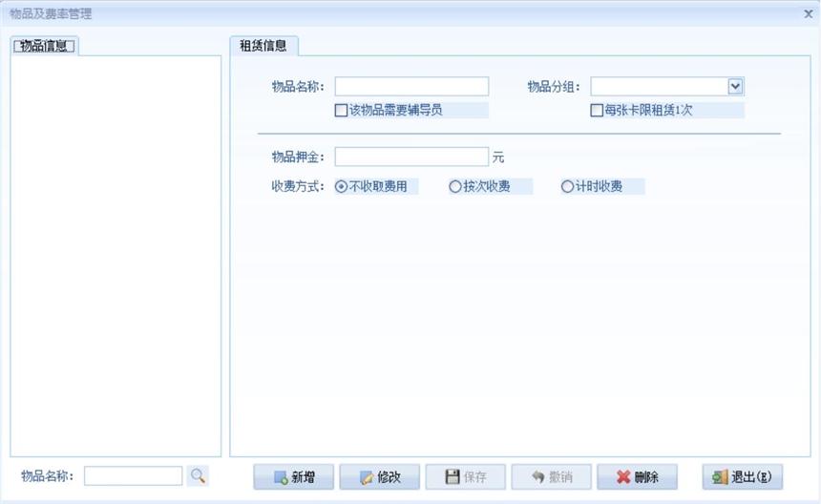
Task: Enable the 该物品需要辅导员 checkbox
Action: tap(342, 111)
